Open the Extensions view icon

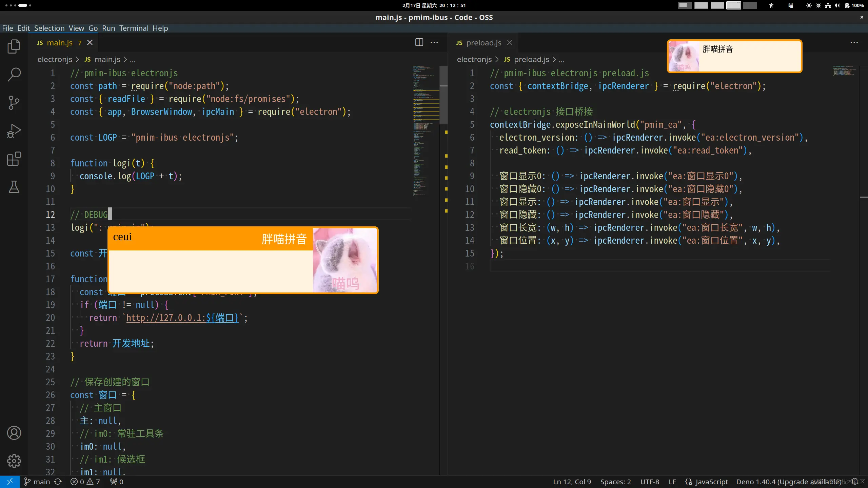coord(14,159)
